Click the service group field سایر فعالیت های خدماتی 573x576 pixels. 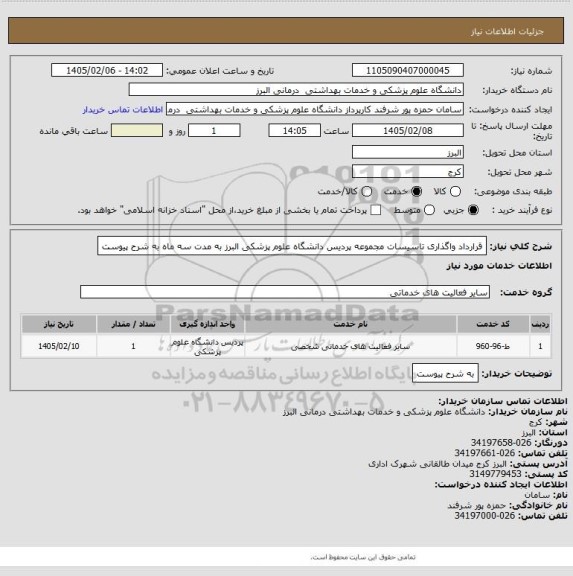click(x=285, y=292)
